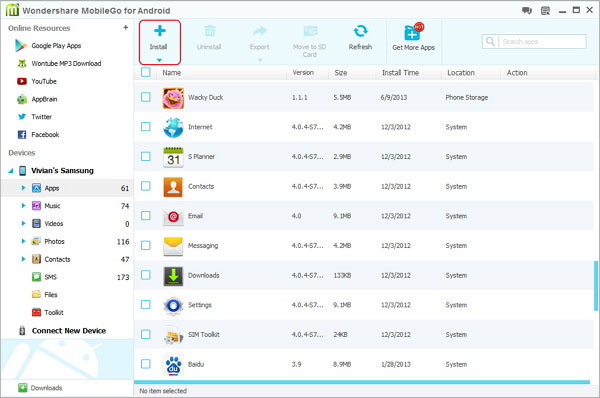This screenshot has height=398, width=600.
Task: Click the Email app icon
Action: click(x=173, y=217)
